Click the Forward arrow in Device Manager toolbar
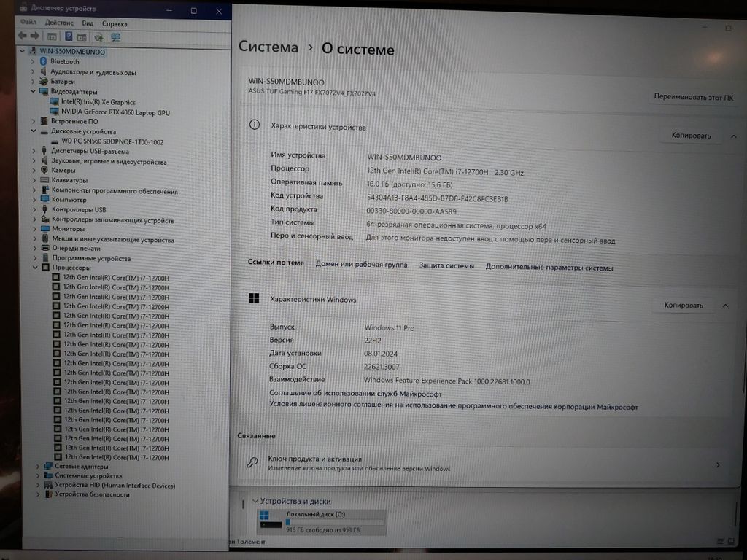Image resolution: width=747 pixels, height=560 pixels. click(x=34, y=36)
